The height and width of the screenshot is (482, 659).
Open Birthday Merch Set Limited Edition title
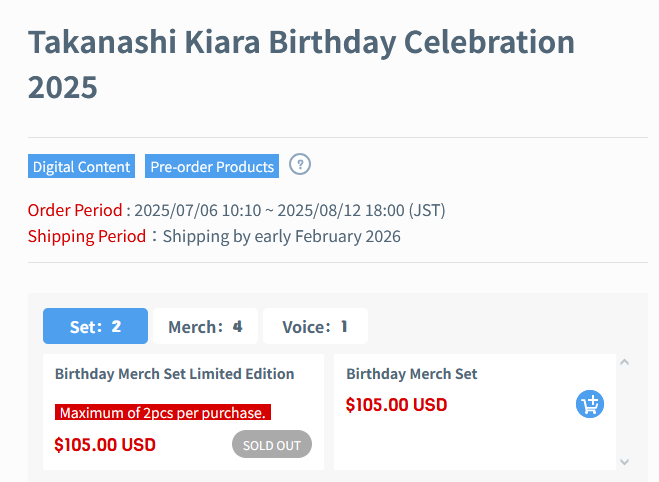pyautogui.click(x=174, y=374)
